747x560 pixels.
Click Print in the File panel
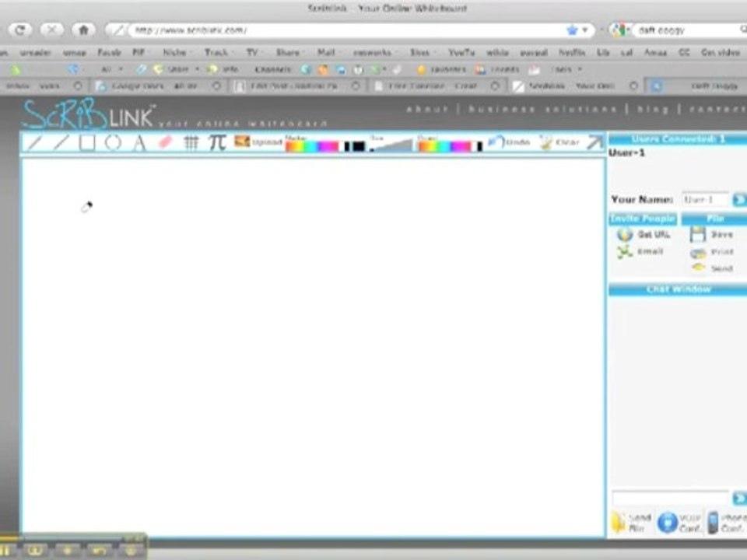tap(722, 251)
